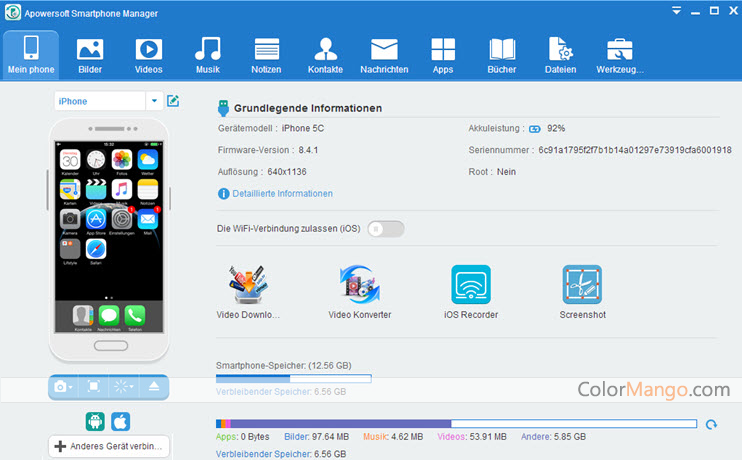Click the Detaillierte Informationen info icon
Image resolution: width=742 pixels, height=460 pixels.
[x=223, y=194]
